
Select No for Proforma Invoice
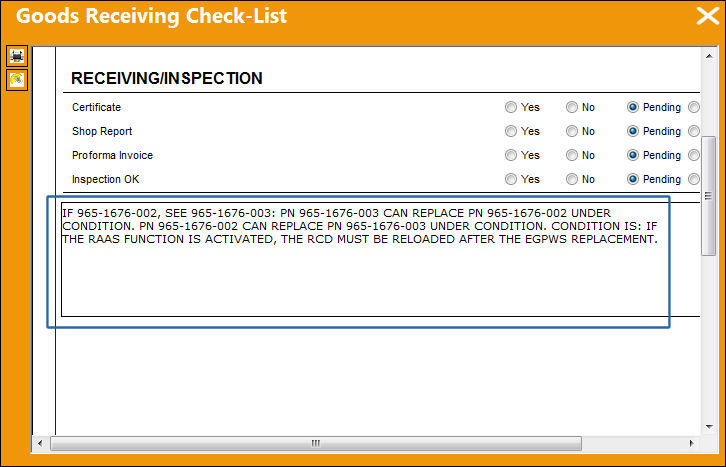[x=572, y=156]
